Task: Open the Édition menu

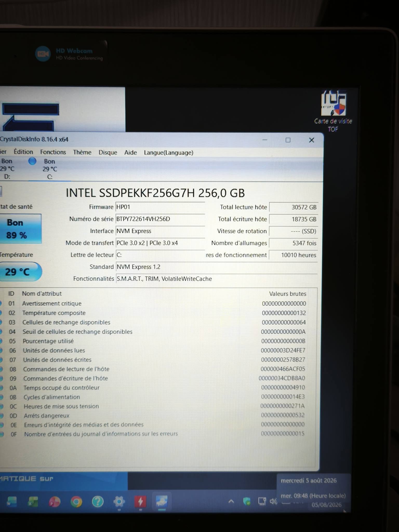Action: 23,152
